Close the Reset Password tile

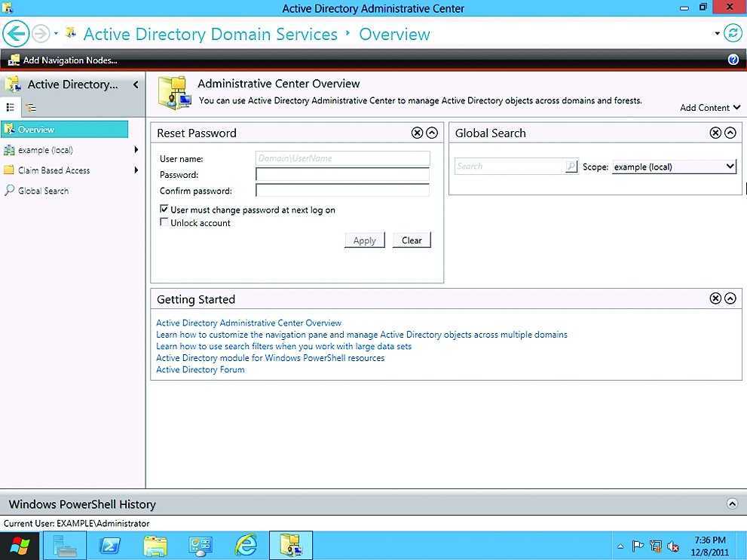click(x=417, y=133)
